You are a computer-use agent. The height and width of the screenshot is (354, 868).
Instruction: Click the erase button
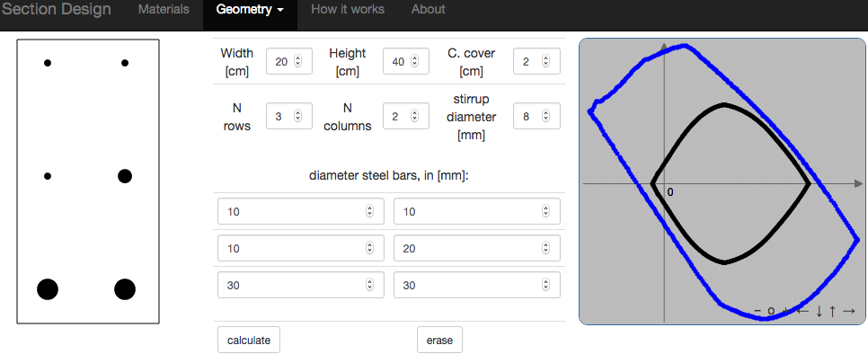point(439,341)
